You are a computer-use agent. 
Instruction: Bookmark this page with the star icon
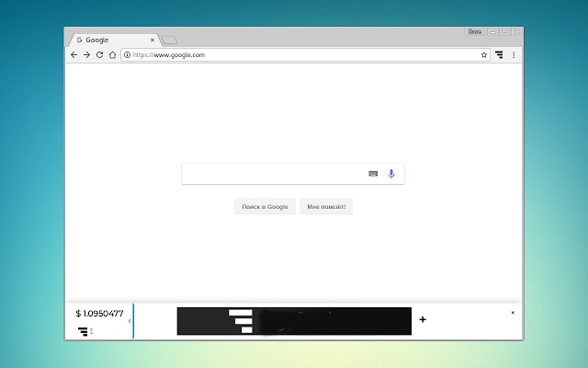[484, 55]
